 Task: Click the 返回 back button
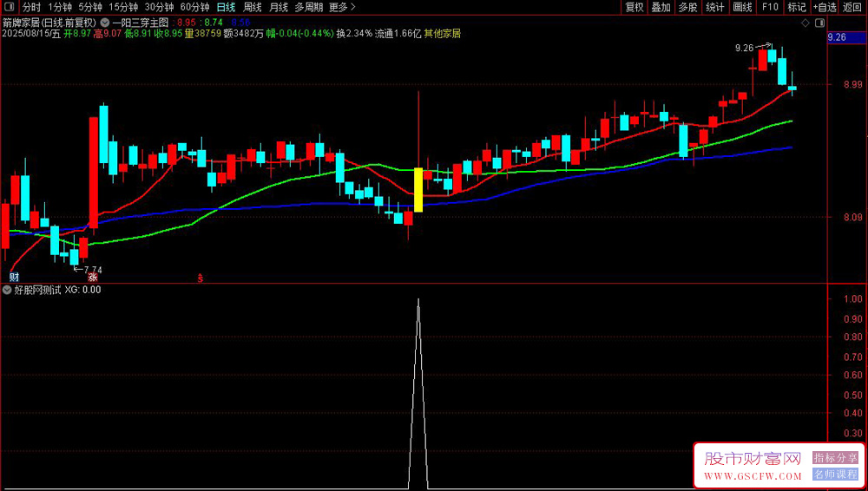pos(853,7)
